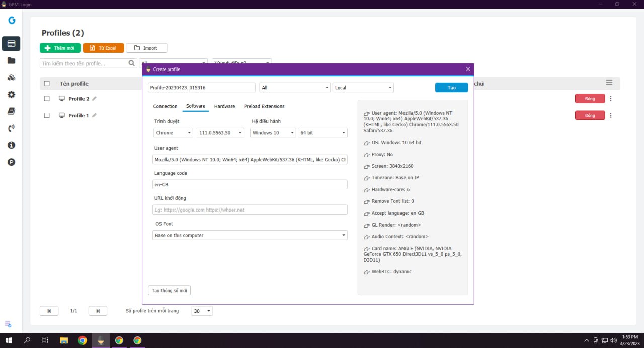
Task: Click the Import button
Action: 146,48
